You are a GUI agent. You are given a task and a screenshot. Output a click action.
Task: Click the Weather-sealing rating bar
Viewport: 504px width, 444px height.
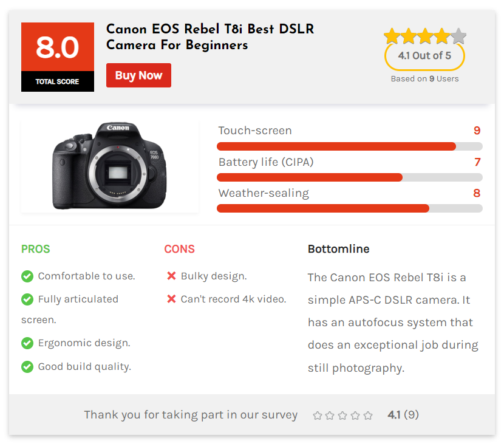tap(349, 208)
